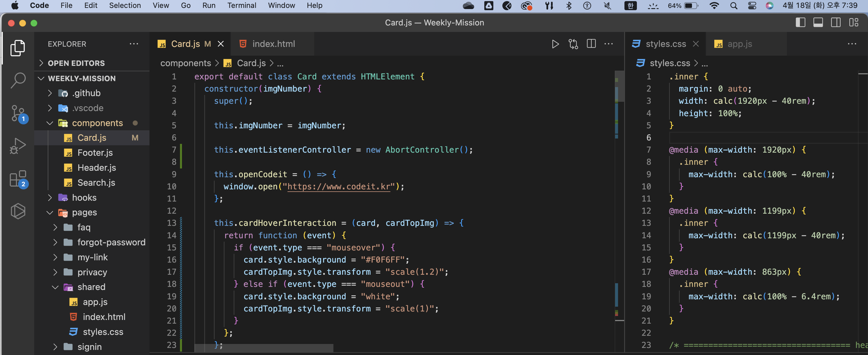Toggle Secondary Side Bar visibility
Viewport: 868px width, 355px height.
coord(836,23)
